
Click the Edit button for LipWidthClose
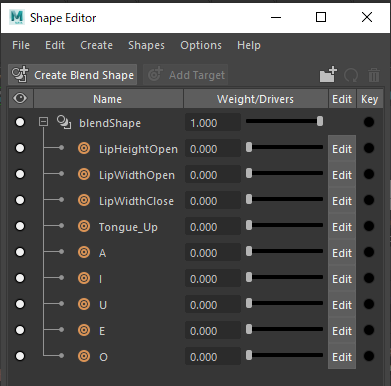pos(342,201)
